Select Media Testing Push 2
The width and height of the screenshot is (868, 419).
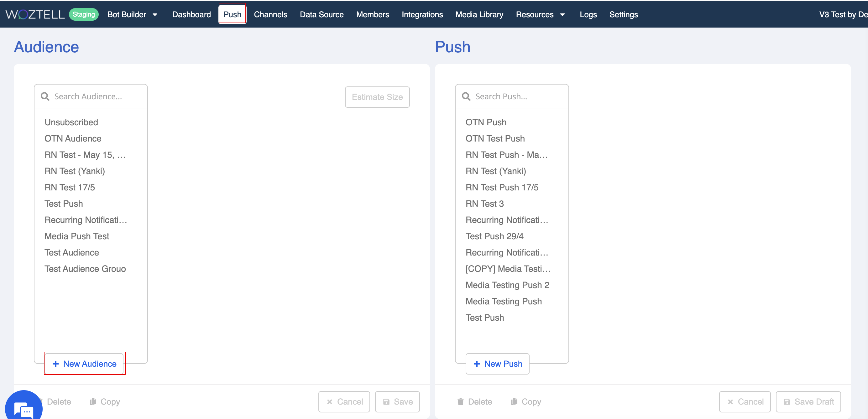(x=507, y=285)
